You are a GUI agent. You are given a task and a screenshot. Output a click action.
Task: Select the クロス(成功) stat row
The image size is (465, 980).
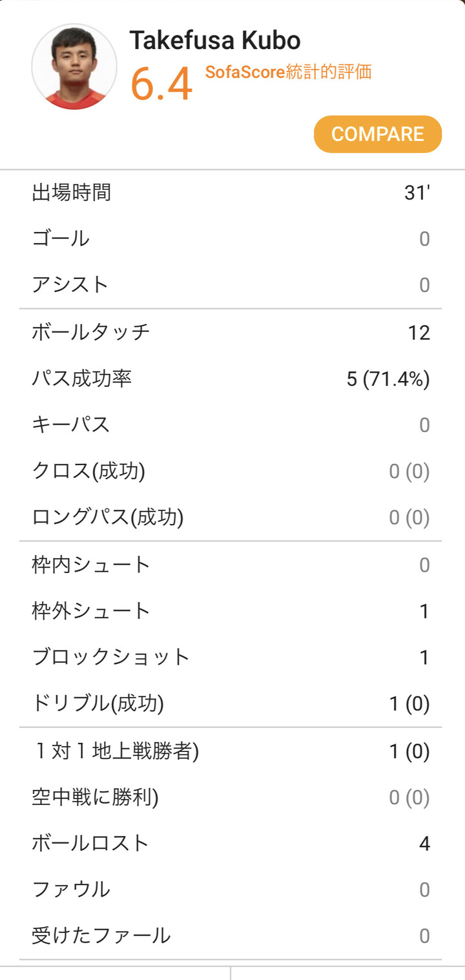point(231,472)
